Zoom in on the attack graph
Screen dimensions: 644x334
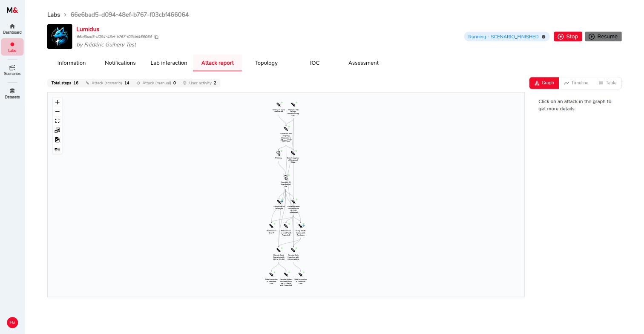pos(57,102)
